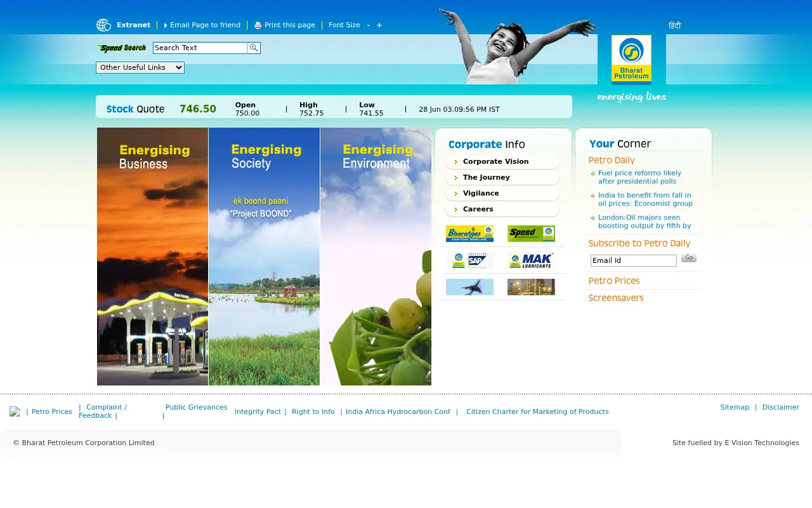Click the Open value 750.00
812x508 pixels.
coord(247,113)
